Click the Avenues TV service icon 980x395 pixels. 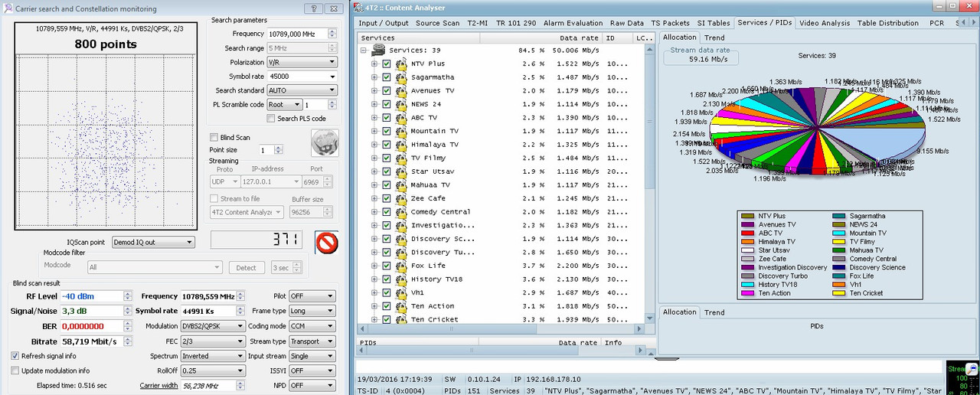400,91
